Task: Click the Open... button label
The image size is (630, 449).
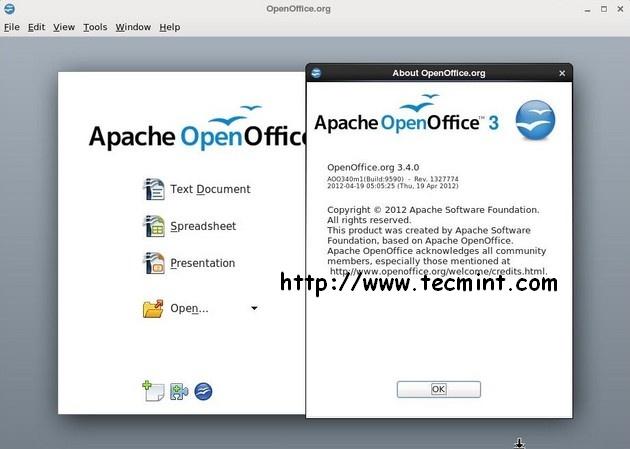Action: tap(189, 308)
